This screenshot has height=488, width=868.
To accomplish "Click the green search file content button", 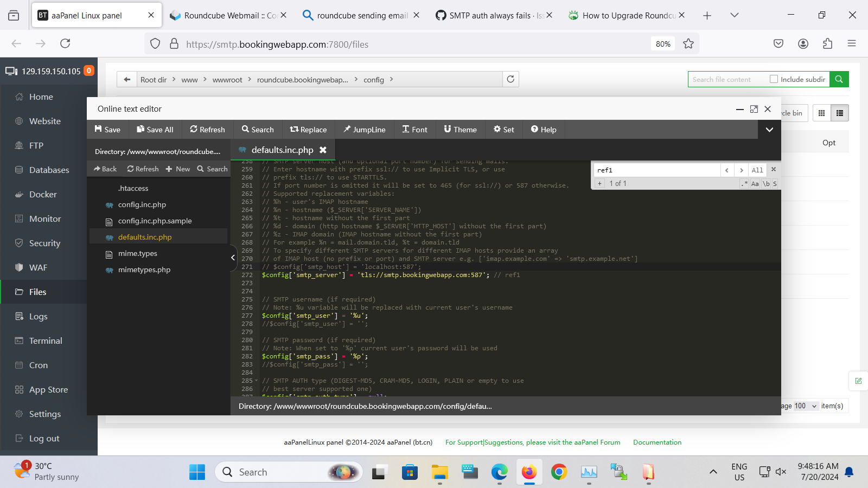I will (839, 79).
